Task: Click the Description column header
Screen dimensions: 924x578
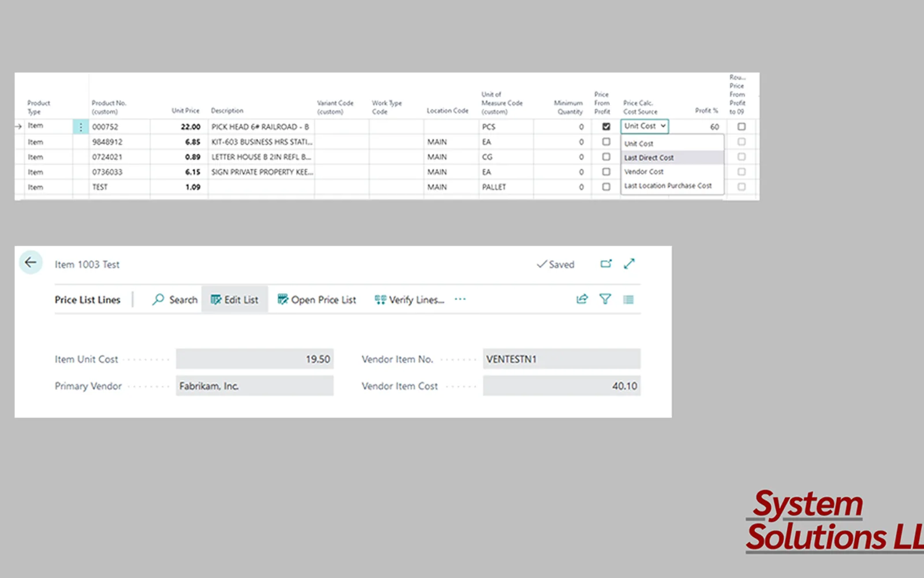Action: [x=227, y=110]
